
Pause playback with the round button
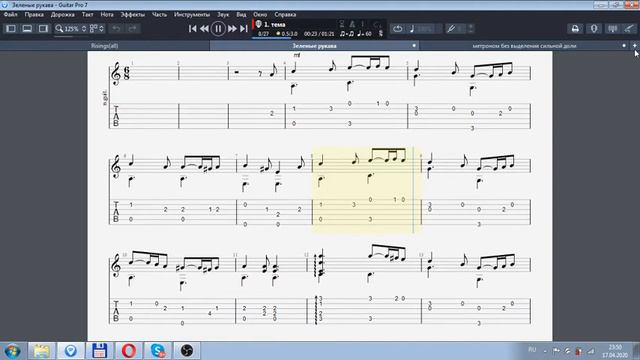coord(218,29)
